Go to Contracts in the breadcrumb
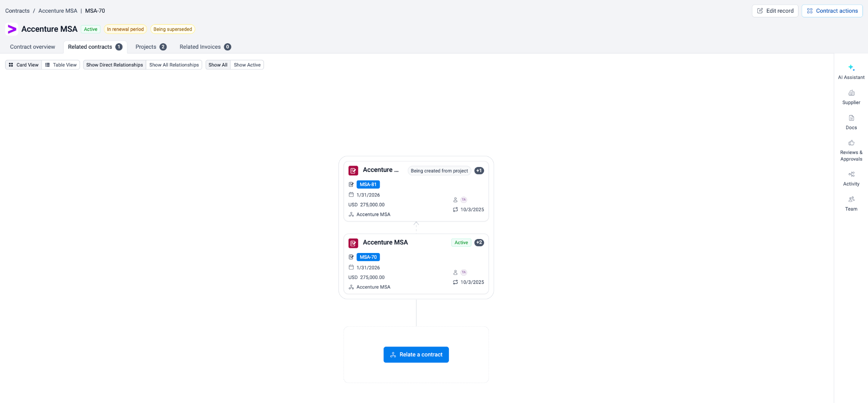The height and width of the screenshot is (403, 868). (x=17, y=11)
